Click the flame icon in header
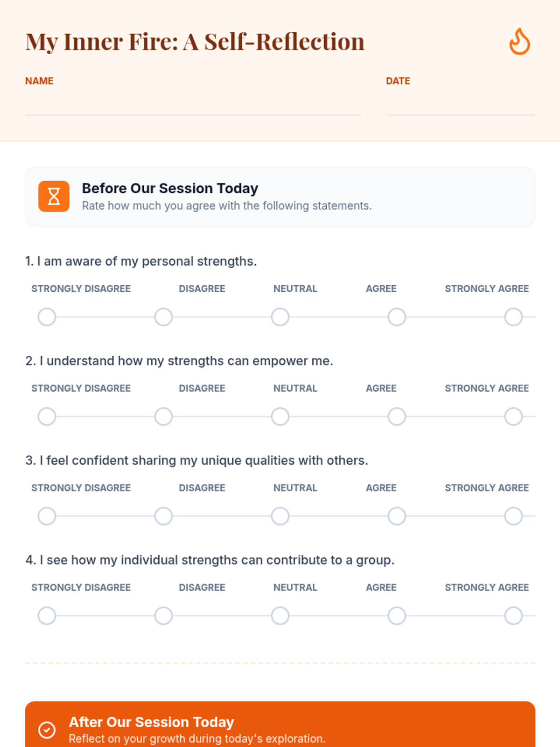 pyautogui.click(x=519, y=42)
